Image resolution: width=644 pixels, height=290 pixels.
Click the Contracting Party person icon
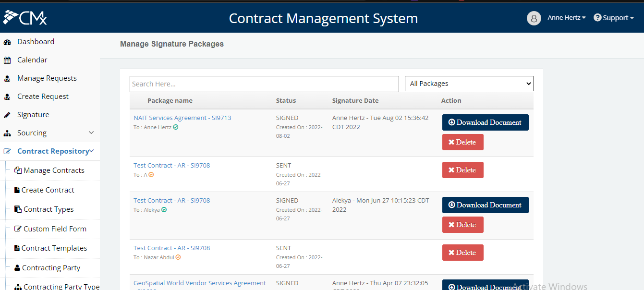coord(17,267)
